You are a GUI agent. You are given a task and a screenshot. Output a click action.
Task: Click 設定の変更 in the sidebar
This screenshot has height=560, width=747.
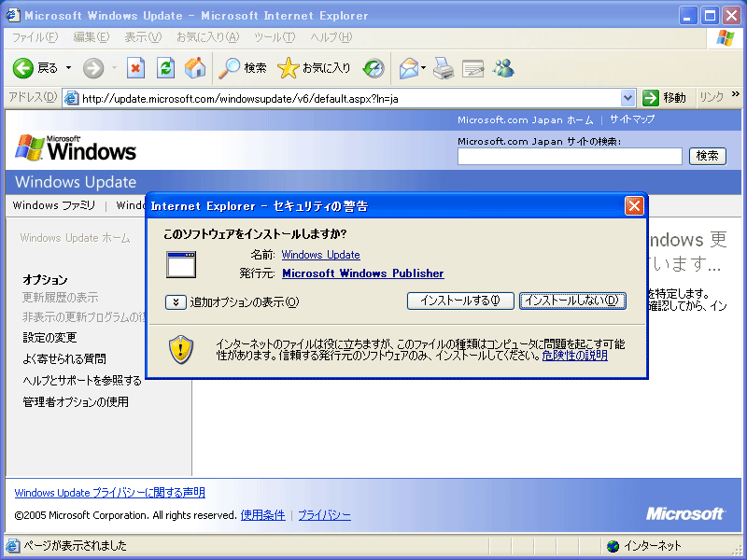pyautogui.click(x=49, y=338)
